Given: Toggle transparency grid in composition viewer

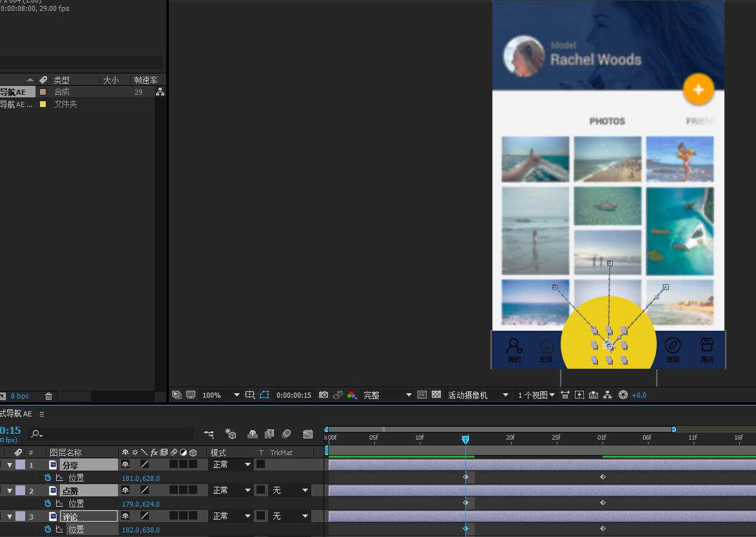Looking at the screenshot, I should click(436, 395).
